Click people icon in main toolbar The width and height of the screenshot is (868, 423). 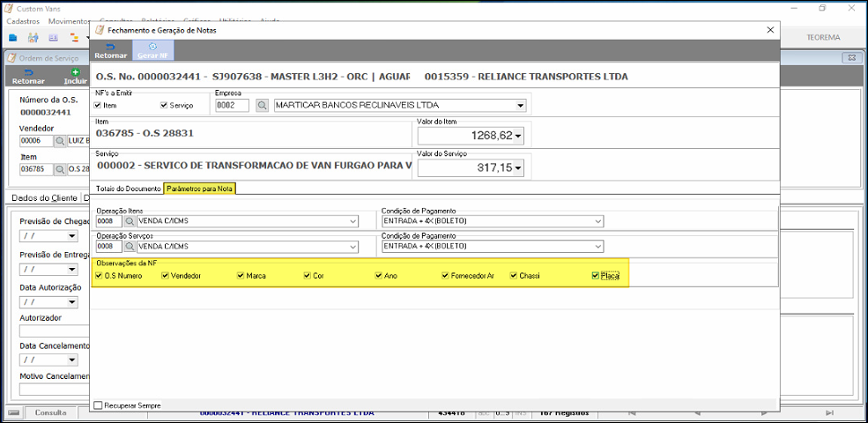[33, 38]
